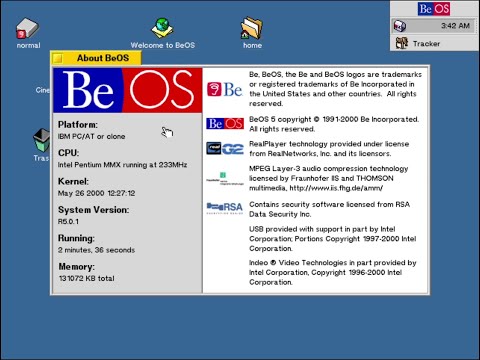
Task: Click the About BeOS title tab
Action: tap(103, 58)
